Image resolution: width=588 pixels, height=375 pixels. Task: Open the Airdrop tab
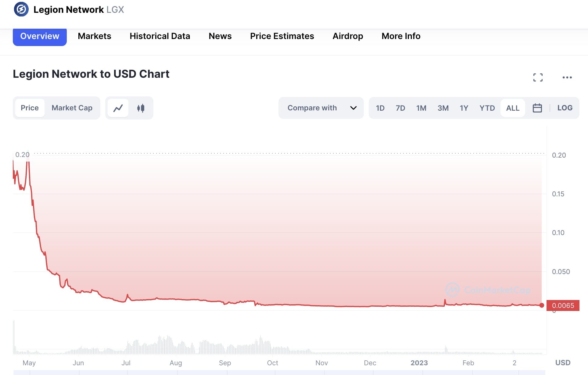pyautogui.click(x=348, y=36)
